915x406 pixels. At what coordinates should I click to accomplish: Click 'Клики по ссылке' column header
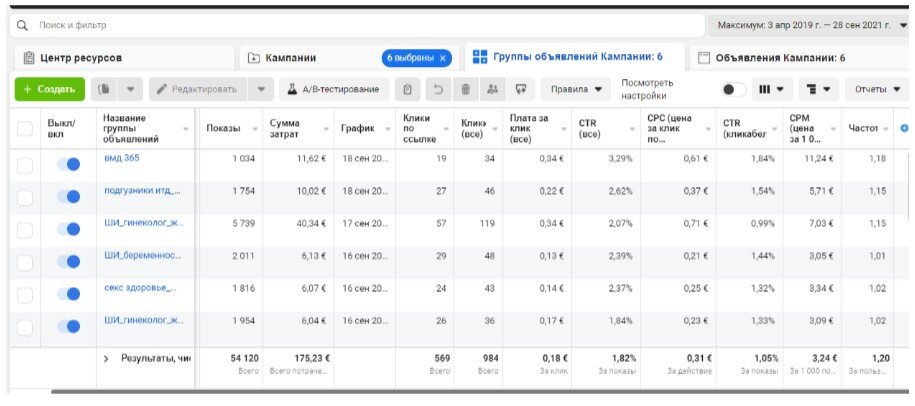424,128
